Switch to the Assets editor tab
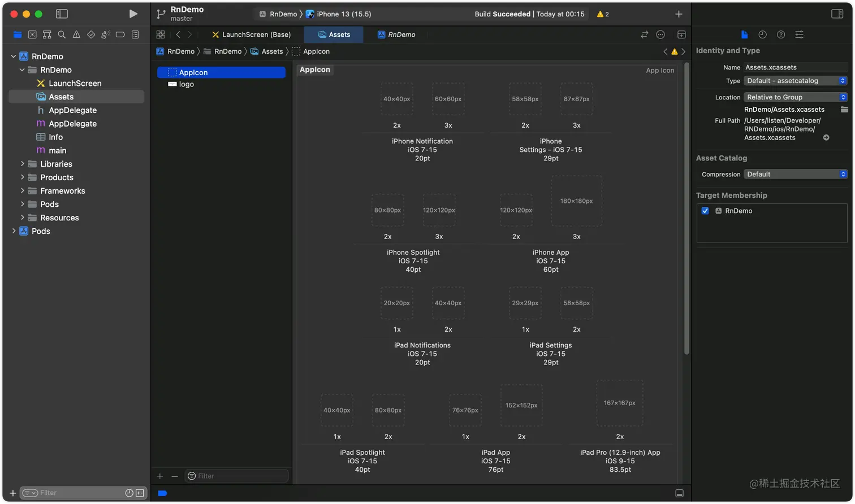 tap(334, 34)
